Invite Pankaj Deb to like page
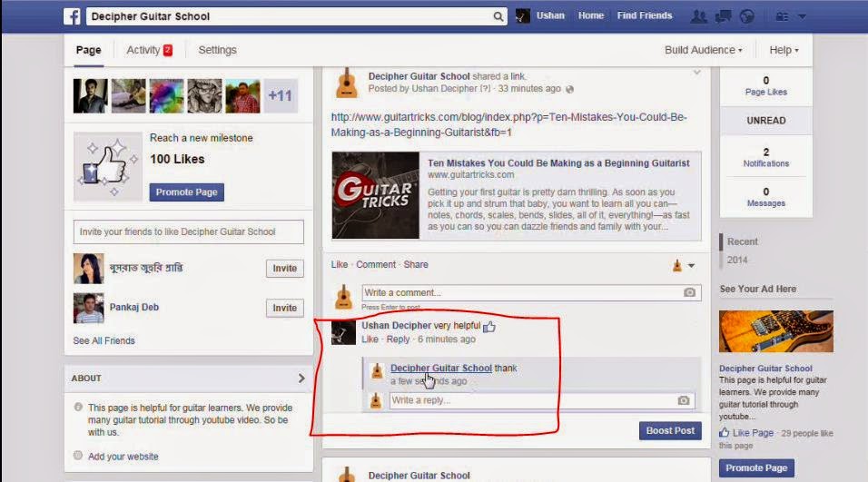The height and width of the screenshot is (482, 868). 284,308
